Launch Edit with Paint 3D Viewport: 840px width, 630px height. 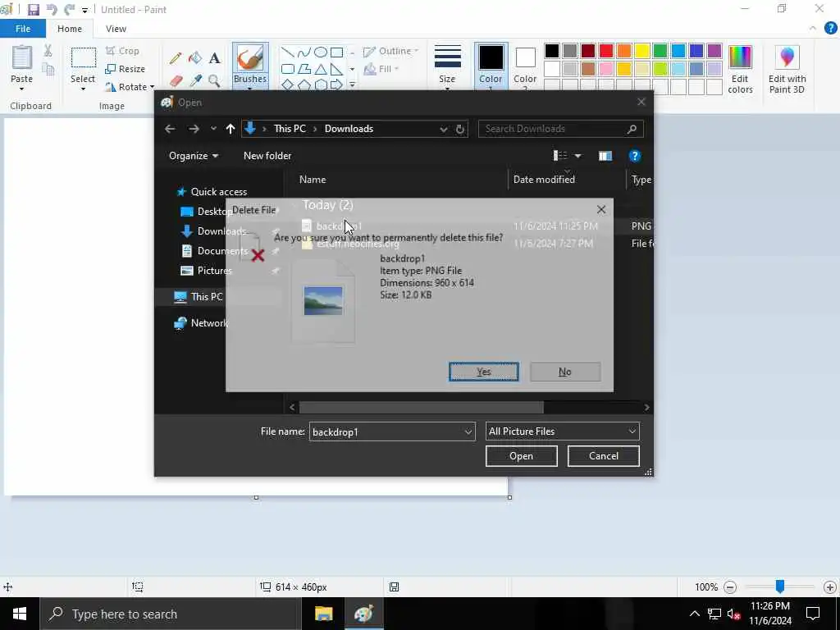point(787,69)
